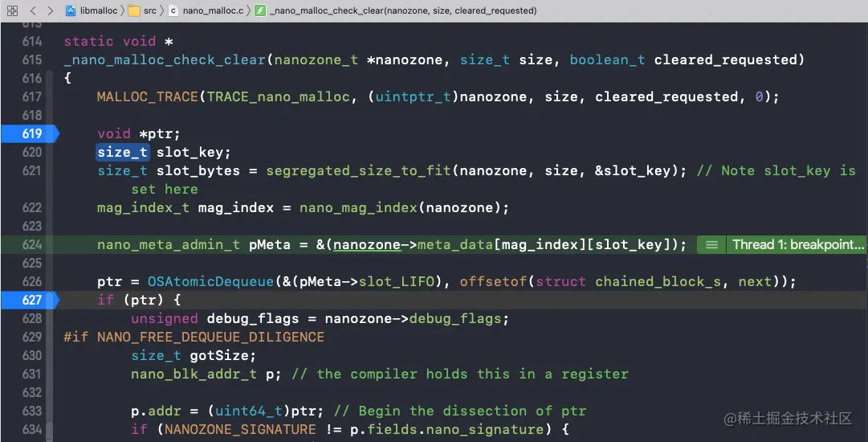868x442 pixels.
Task: Click the src folder icon
Action: click(134, 10)
